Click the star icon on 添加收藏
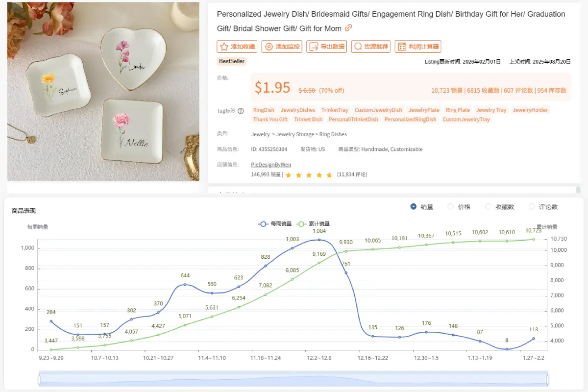 pos(224,47)
